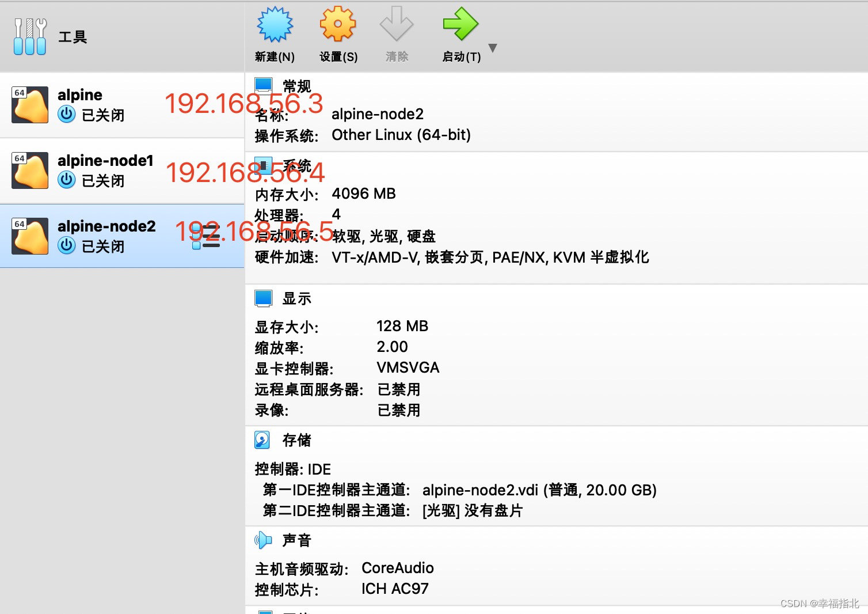
Task: Click the name value alpine-node2
Action: point(378,114)
